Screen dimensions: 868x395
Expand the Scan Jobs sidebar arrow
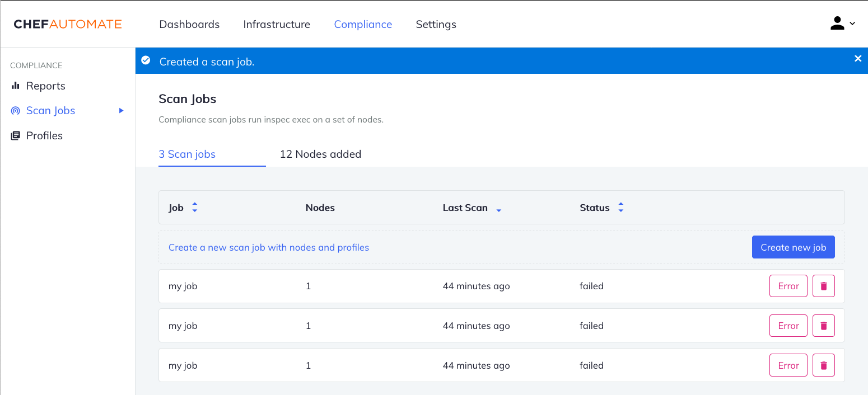pos(121,110)
